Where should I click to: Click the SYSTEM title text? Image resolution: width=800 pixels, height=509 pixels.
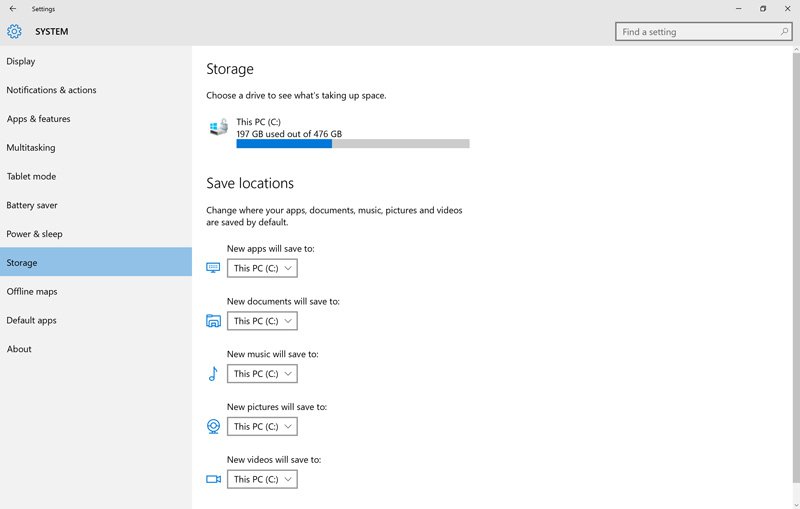tap(52, 31)
